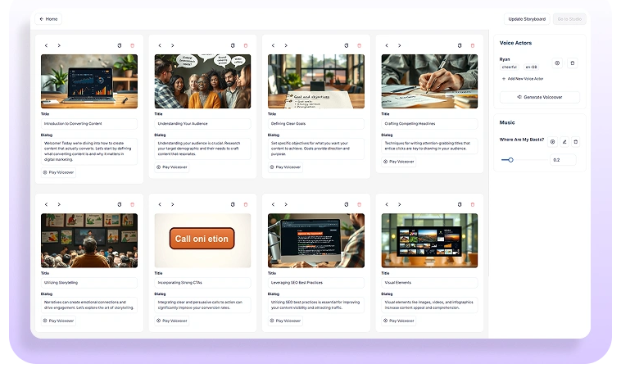Move Utilizing Storytelling scene left

(46, 205)
